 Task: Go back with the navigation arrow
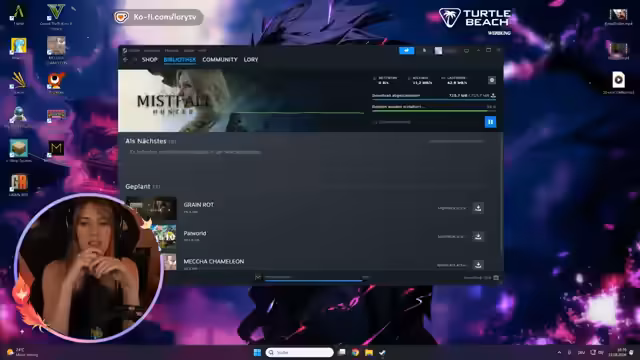(x=125, y=60)
